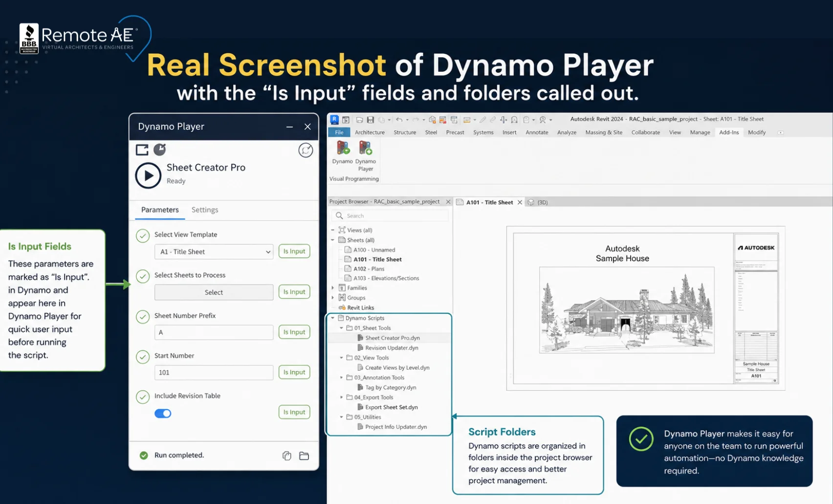Click the refresh icon in Dynamo Player
The height and width of the screenshot is (504, 833).
point(306,150)
